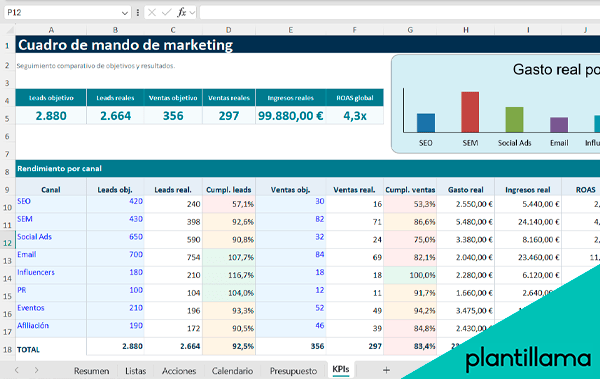Select the Social Ads channel cell
600x379 pixels.
coord(51,239)
